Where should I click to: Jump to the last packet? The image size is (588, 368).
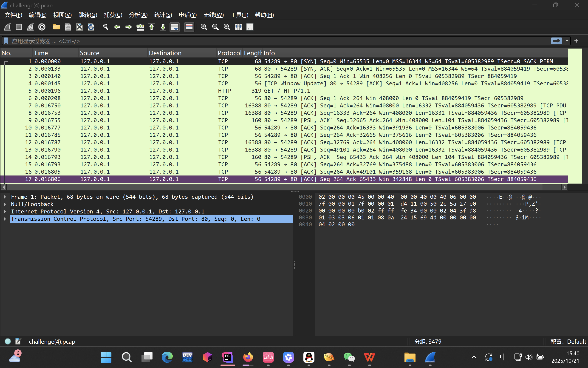(163, 27)
